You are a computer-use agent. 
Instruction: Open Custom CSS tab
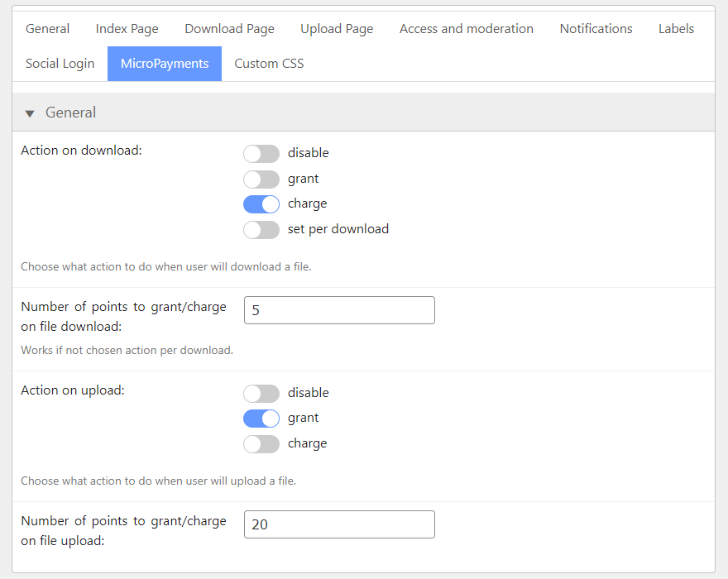(269, 64)
